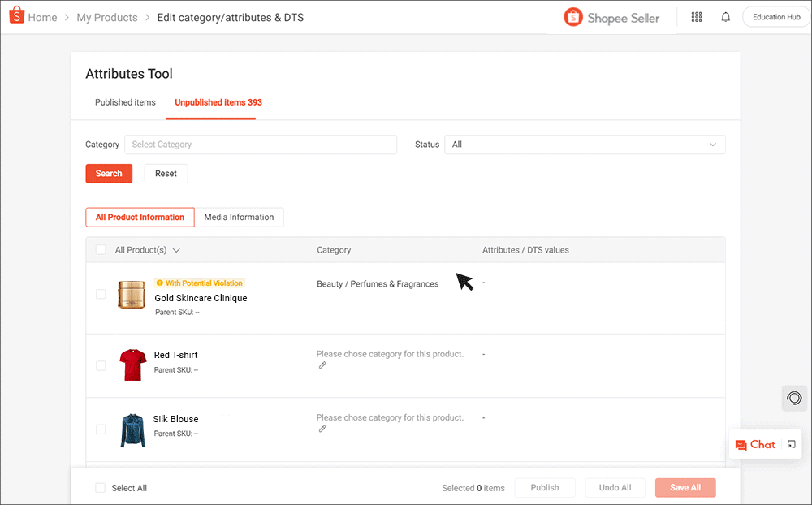
Task: Enable the Select All checkbox at bottom
Action: click(100, 488)
